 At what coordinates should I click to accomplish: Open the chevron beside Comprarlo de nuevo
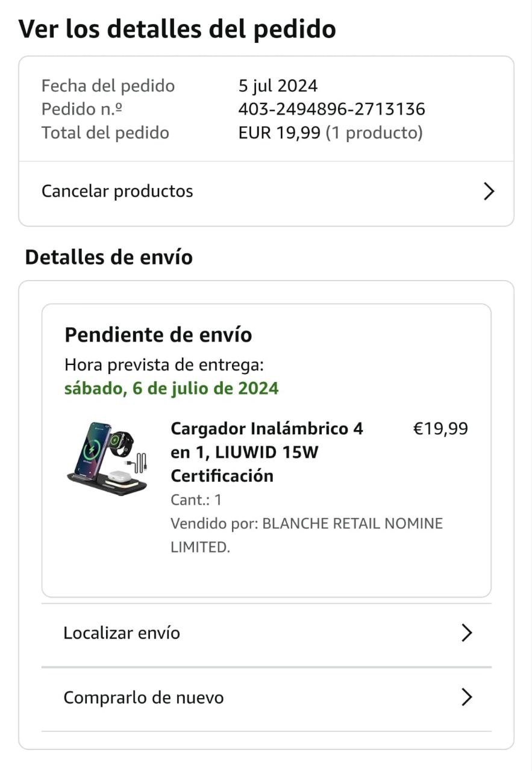point(466,698)
